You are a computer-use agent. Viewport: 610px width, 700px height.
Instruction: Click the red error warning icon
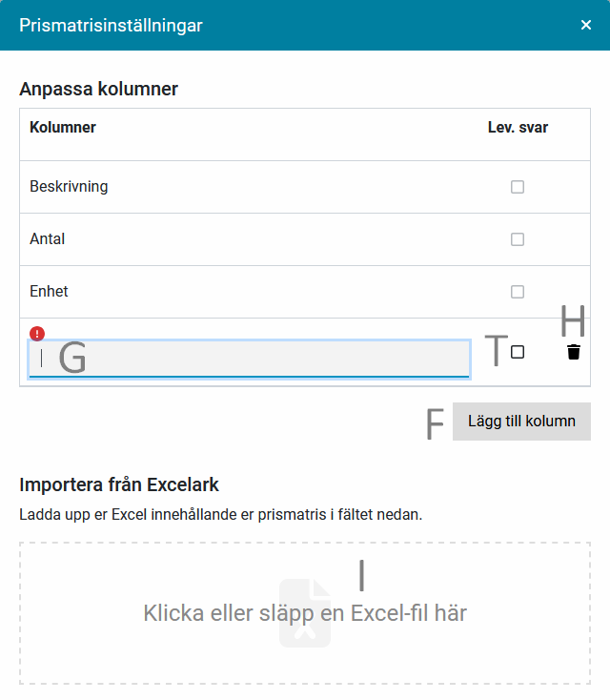pos(36,333)
